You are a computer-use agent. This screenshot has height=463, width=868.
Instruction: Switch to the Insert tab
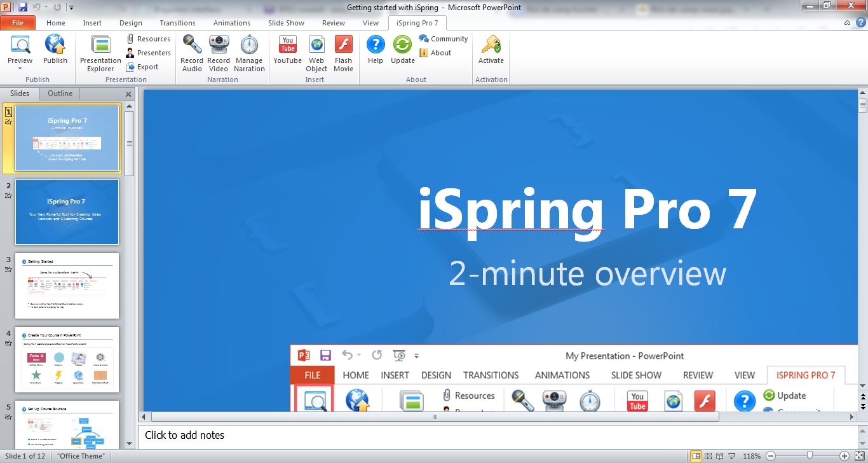point(92,23)
